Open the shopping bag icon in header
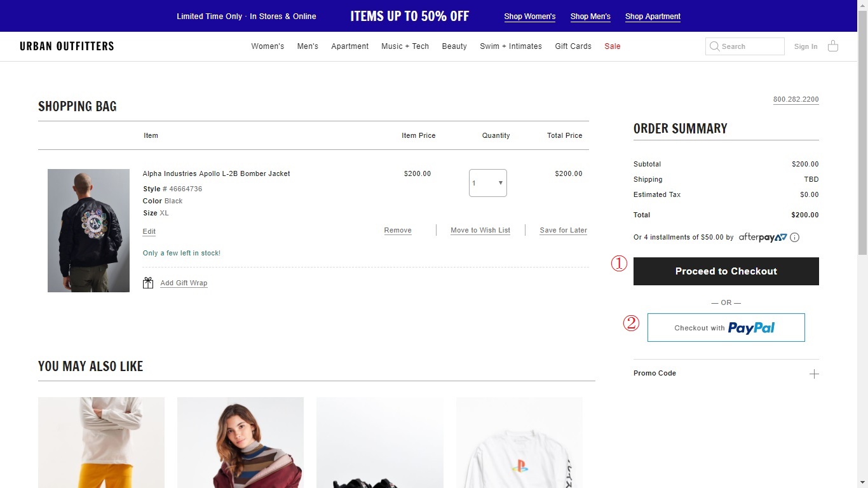The height and width of the screenshot is (488, 868). [x=833, y=46]
